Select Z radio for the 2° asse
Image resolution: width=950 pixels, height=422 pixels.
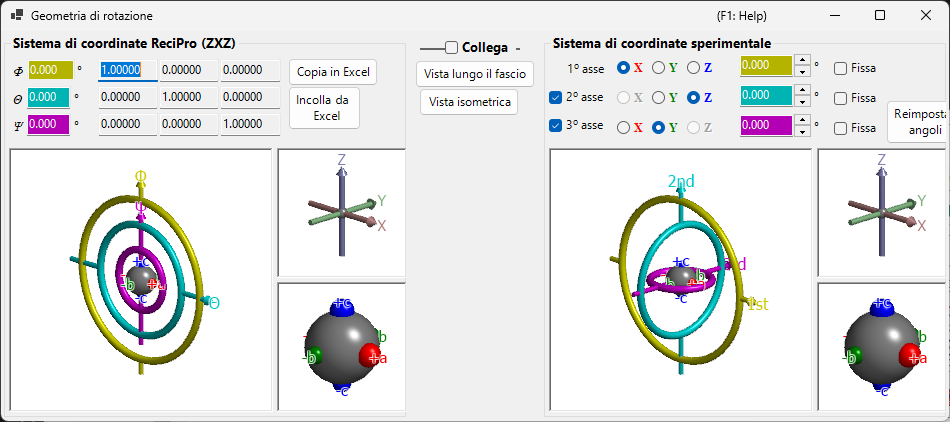click(x=693, y=97)
